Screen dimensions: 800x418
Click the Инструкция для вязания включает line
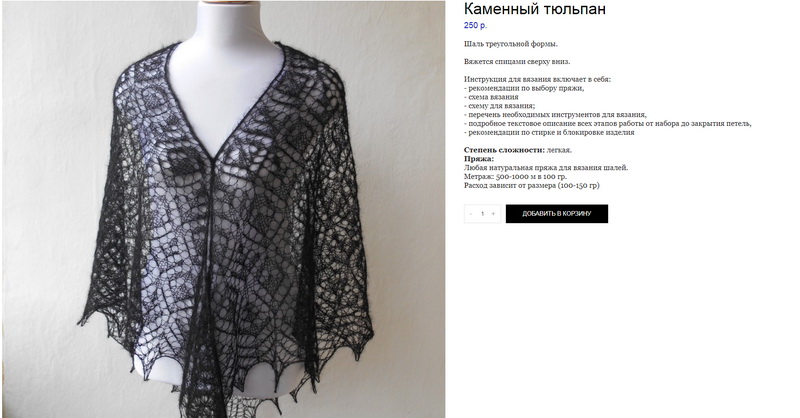(x=537, y=79)
